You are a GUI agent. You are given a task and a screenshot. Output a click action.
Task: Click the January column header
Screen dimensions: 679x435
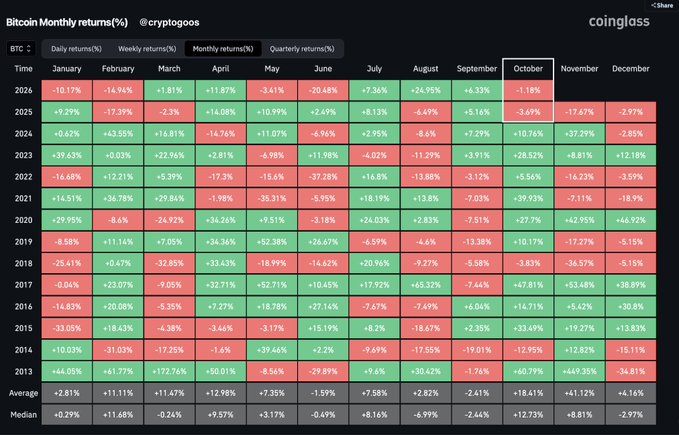click(x=67, y=68)
